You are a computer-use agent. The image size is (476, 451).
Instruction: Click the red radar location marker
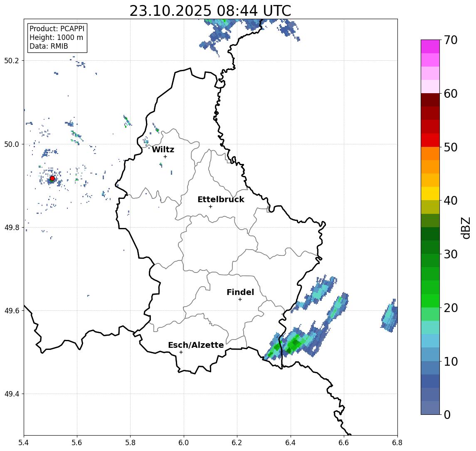click(x=52, y=178)
